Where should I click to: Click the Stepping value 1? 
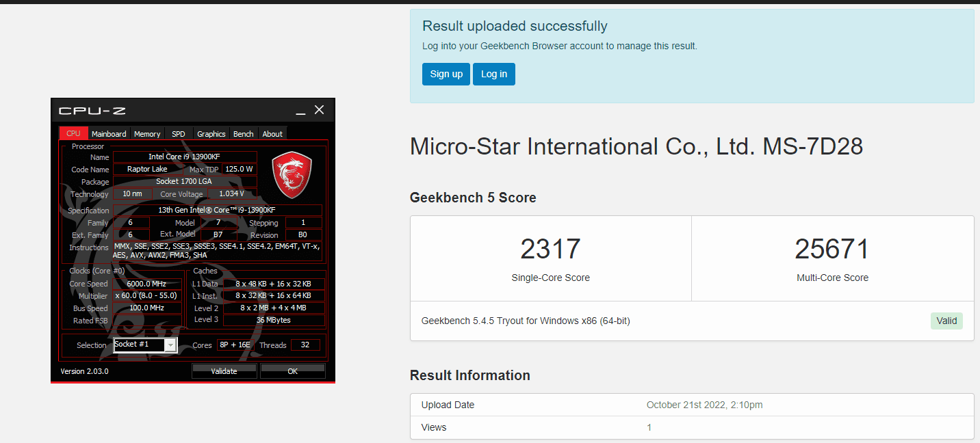pos(303,222)
